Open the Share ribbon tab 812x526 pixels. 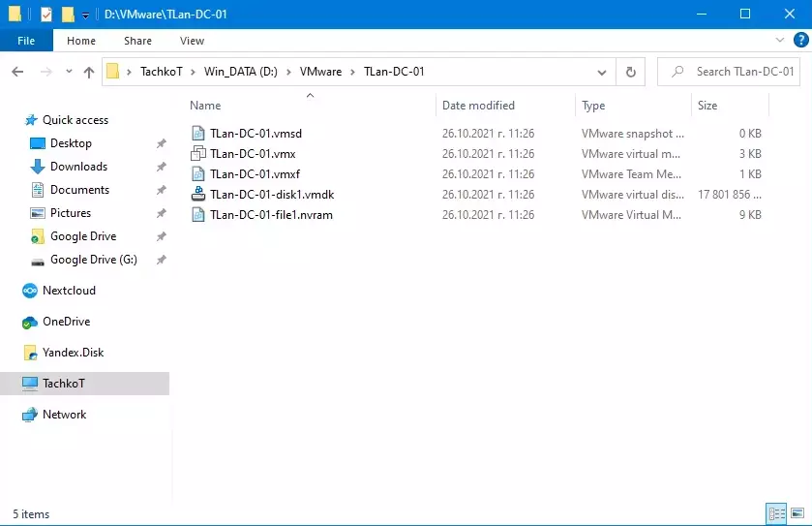click(137, 41)
